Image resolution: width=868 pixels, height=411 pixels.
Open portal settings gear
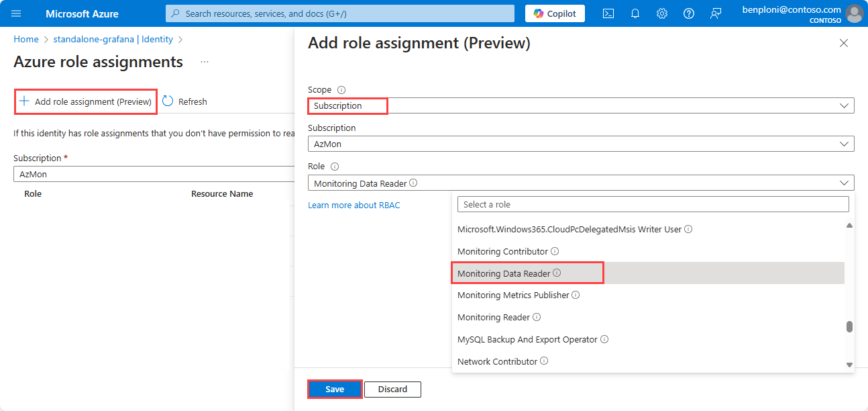[662, 13]
